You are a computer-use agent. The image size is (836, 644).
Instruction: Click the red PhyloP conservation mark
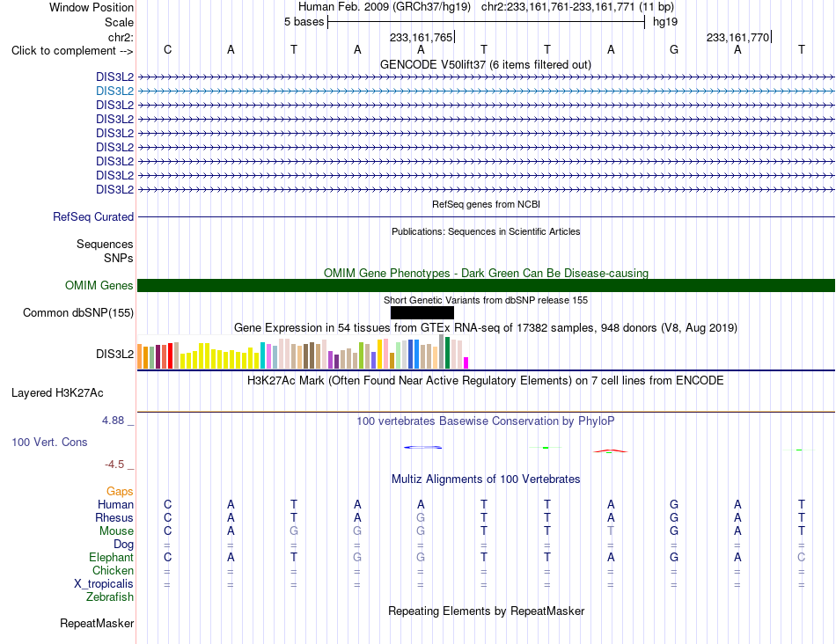[x=611, y=451]
